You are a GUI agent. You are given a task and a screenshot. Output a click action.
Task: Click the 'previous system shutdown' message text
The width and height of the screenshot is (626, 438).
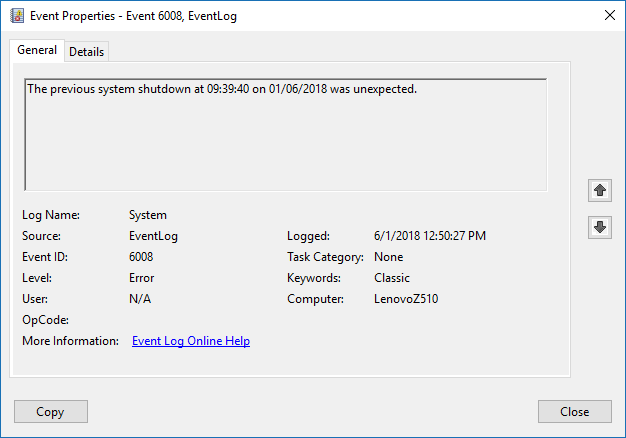[222, 89]
